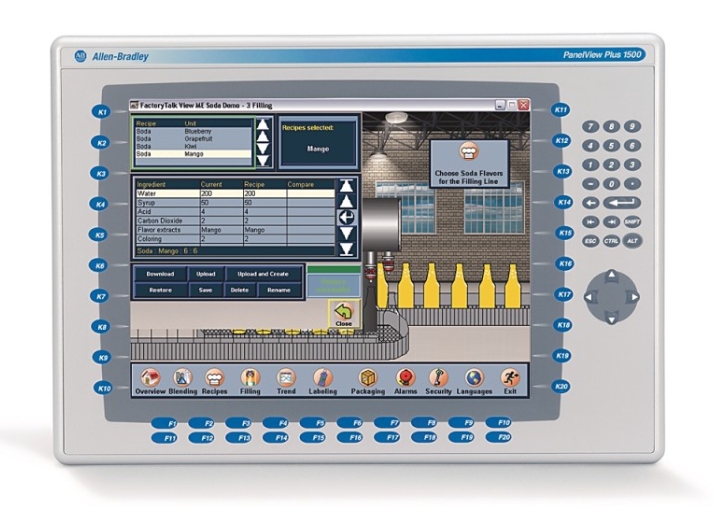Screen dimensions: 714x507
Task: Select the Soda Mango recipe row
Action: [194, 154]
